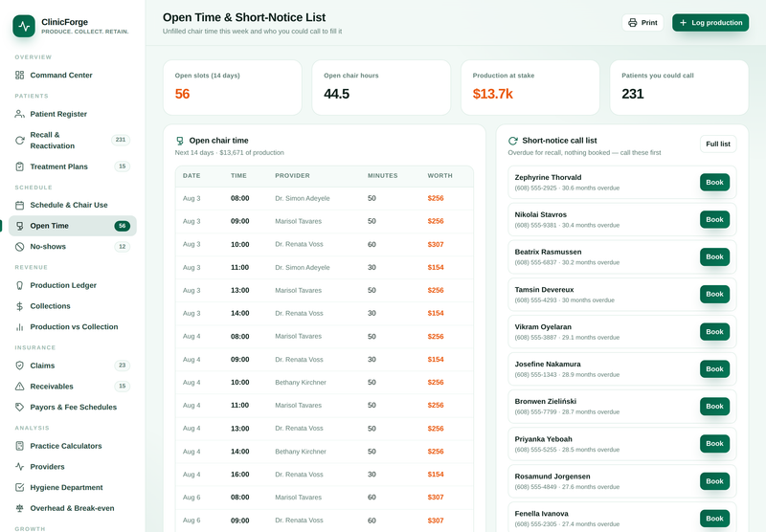The image size is (766, 532).
Task: Click the Recall & Reactivation refresh icon
Action: 19,141
